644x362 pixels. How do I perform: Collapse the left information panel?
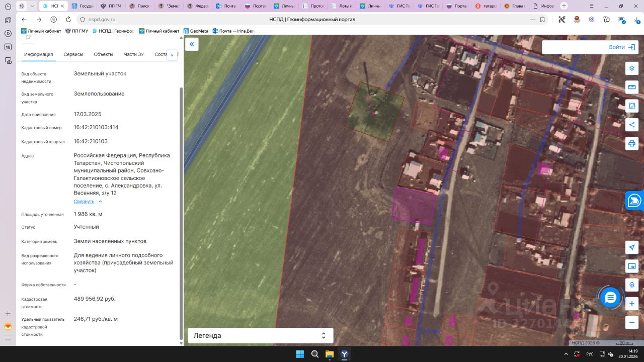pyautogui.click(x=192, y=44)
